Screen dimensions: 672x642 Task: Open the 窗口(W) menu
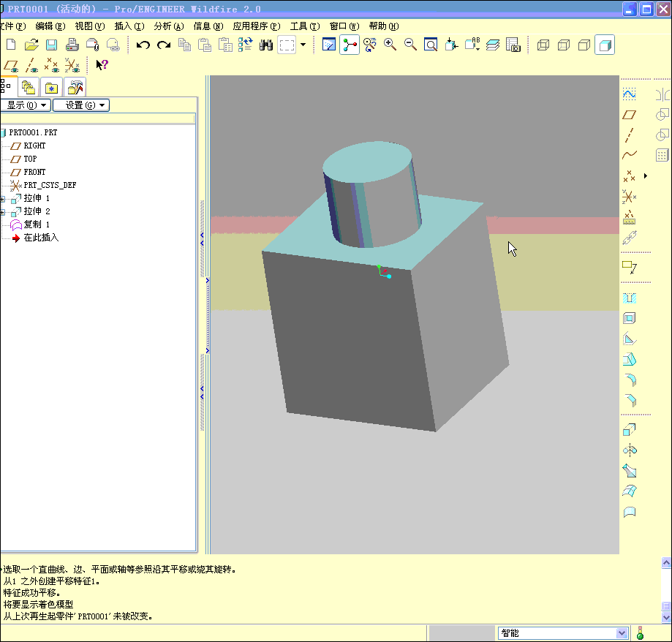[x=344, y=26]
